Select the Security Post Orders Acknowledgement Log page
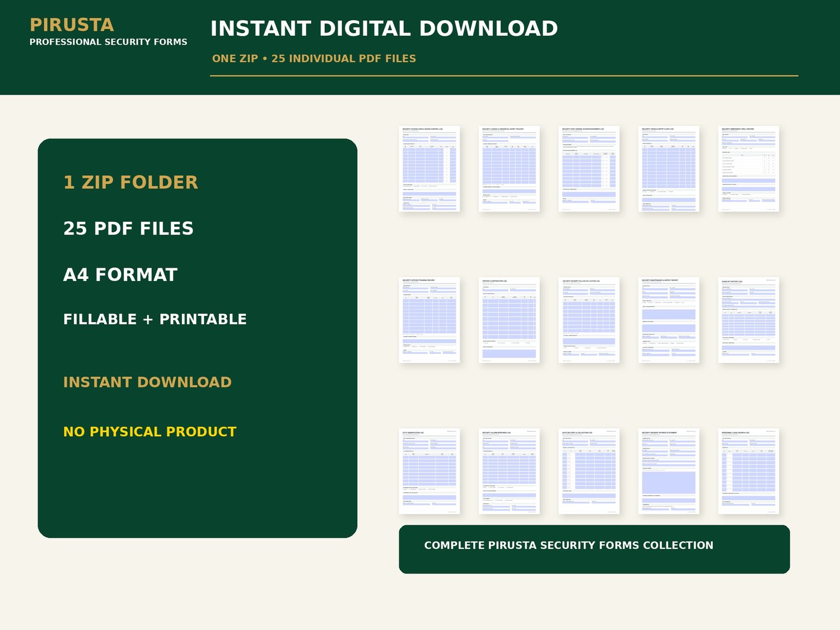The height and width of the screenshot is (630, 840). (x=589, y=169)
